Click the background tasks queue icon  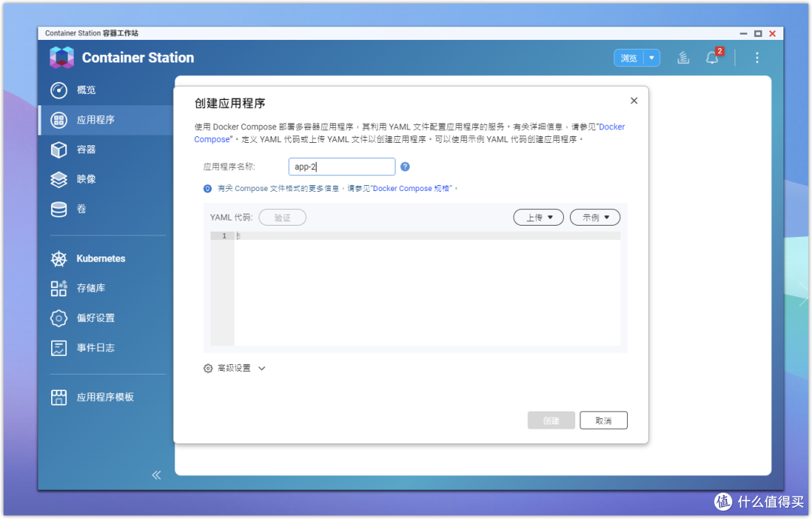click(x=683, y=57)
